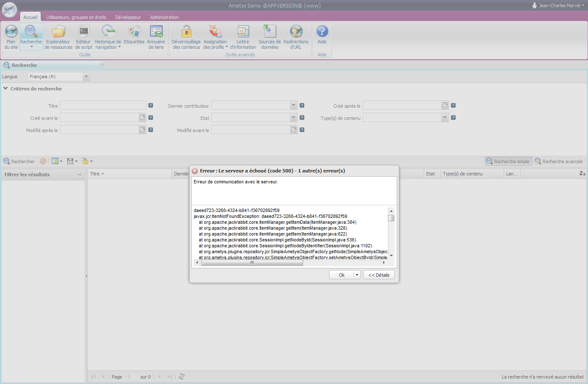
Task: Launch the Editeur de script
Action: click(x=83, y=37)
